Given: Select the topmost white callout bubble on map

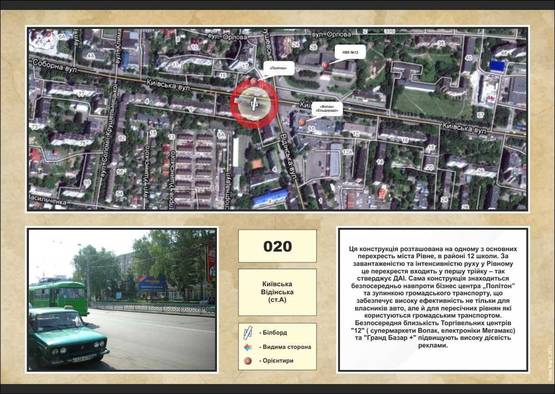Looking at the screenshot, I should (x=350, y=52).
